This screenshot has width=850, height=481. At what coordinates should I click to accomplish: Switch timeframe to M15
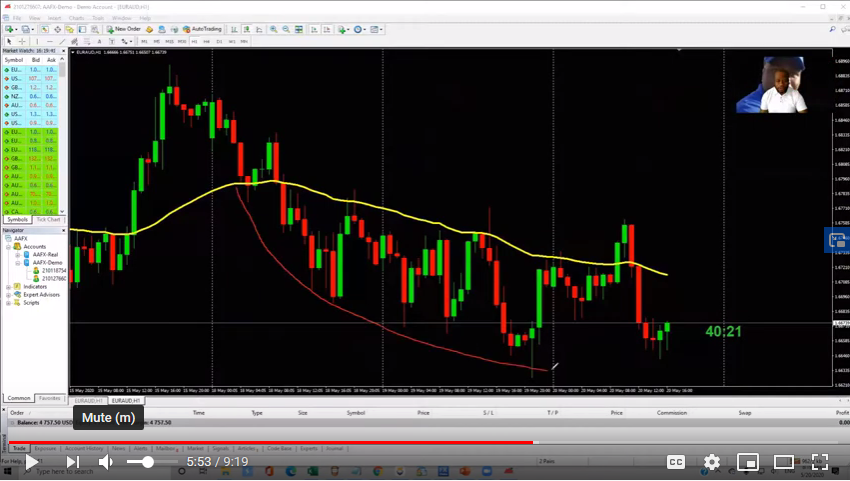coord(170,41)
